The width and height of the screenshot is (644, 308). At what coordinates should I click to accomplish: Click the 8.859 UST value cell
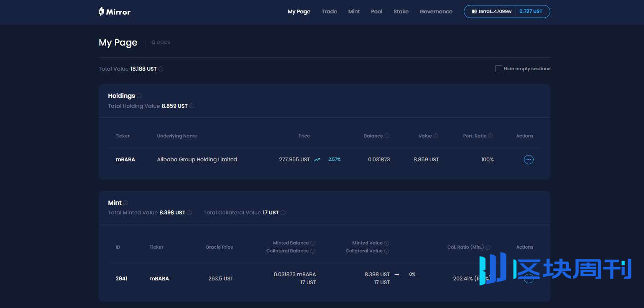click(x=426, y=160)
